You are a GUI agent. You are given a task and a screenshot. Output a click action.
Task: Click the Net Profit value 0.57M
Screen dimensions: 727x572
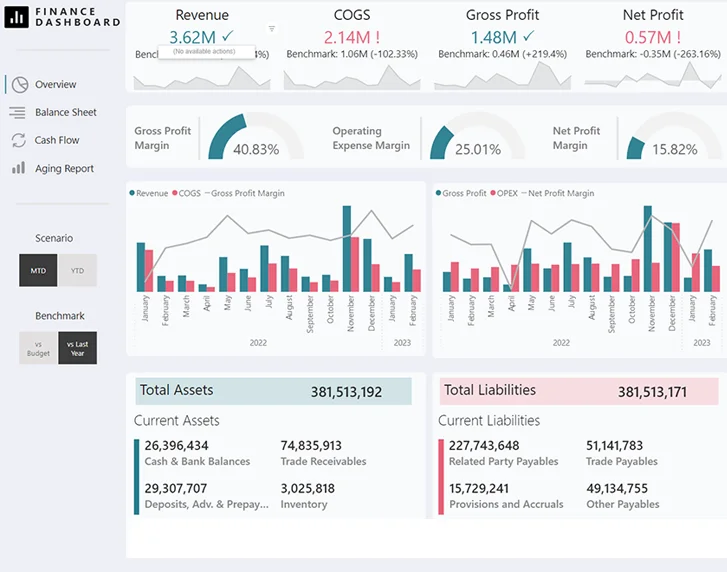coord(648,37)
